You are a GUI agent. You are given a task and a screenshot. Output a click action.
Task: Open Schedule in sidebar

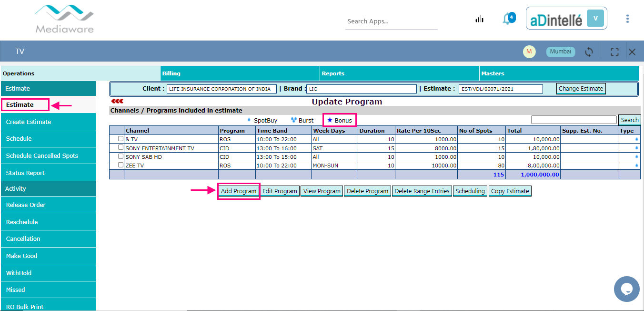pyautogui.click(x=48, y=138)
